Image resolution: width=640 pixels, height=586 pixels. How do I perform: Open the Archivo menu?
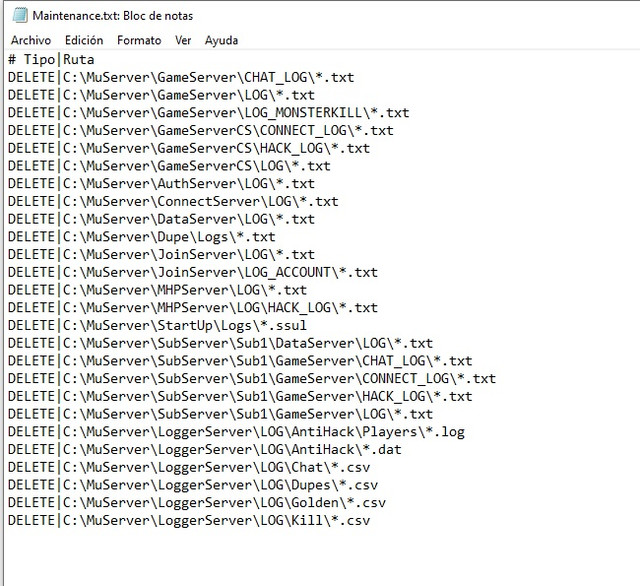click(x=31, y=40)
